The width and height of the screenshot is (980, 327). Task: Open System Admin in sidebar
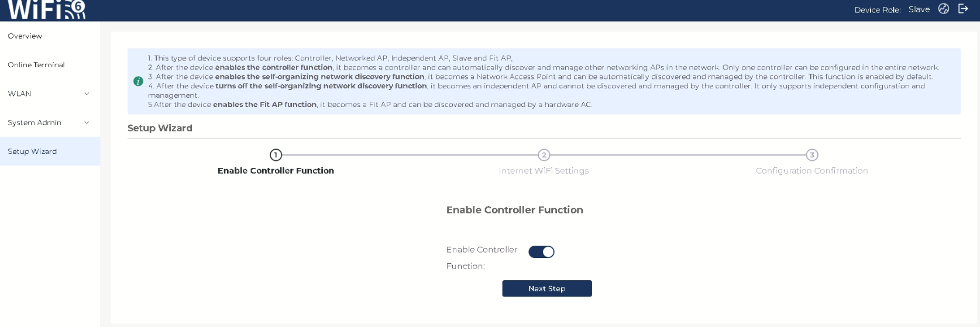coord(35,123)
